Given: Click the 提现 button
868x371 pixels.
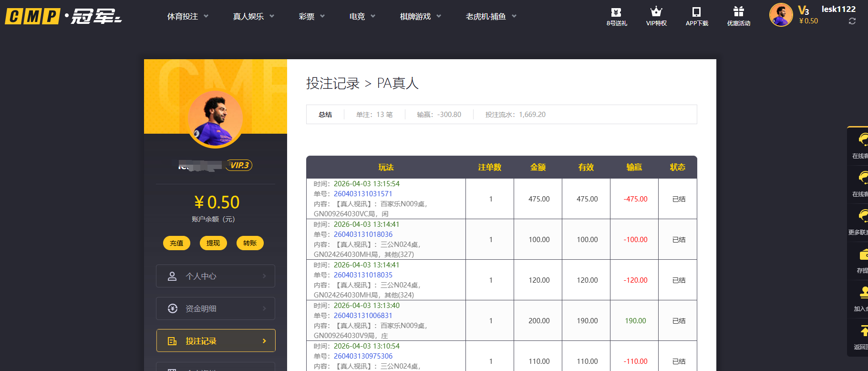Looking at the screenshot, I should coord(213,243).
